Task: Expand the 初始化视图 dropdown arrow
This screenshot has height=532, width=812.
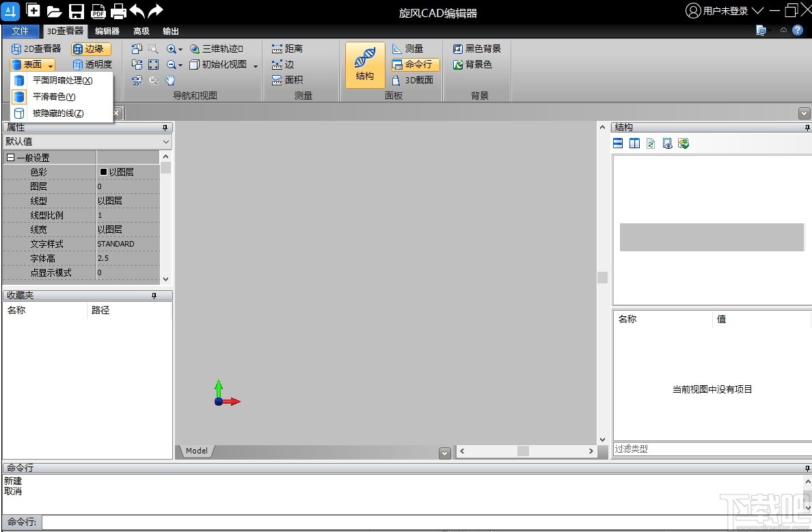Action: pyautogui.click(x=256, y=66)
